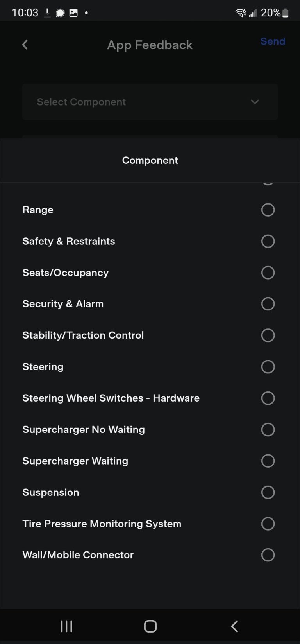Tap the back arrow on App Feedback screen
The image size is (300, 644).
(x=25, y=45)
